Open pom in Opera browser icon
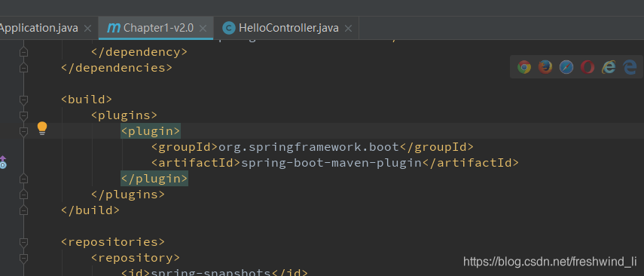The height and width of the screenshot is (276, 644). click(x=588, y=66)
